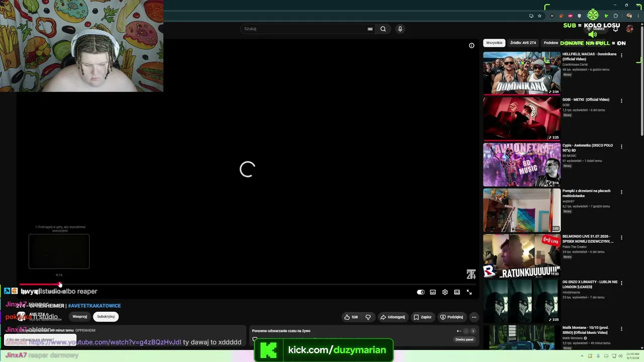Select the Wszystkie filter chip

(x=494, y=43)
